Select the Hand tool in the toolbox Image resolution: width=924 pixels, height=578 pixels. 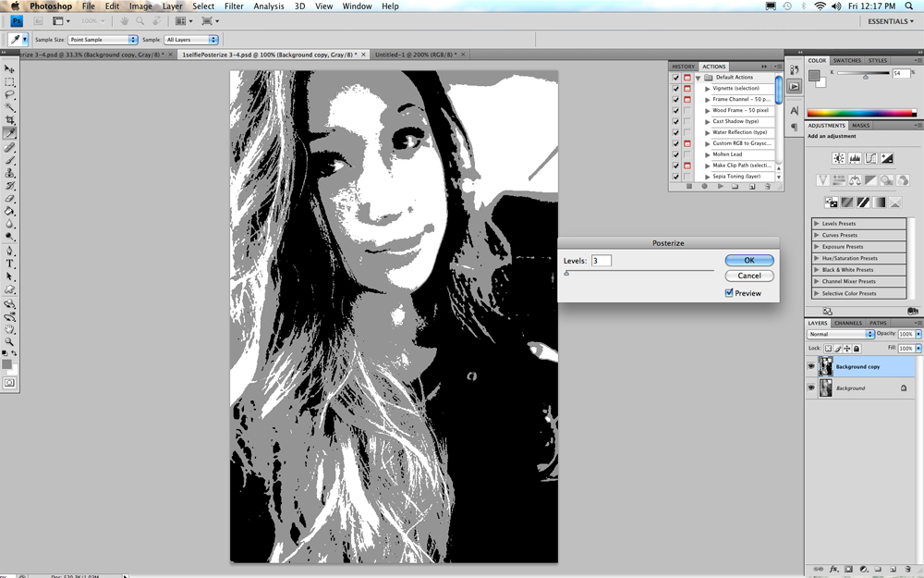pyautogui.click(x=9, y=330)
